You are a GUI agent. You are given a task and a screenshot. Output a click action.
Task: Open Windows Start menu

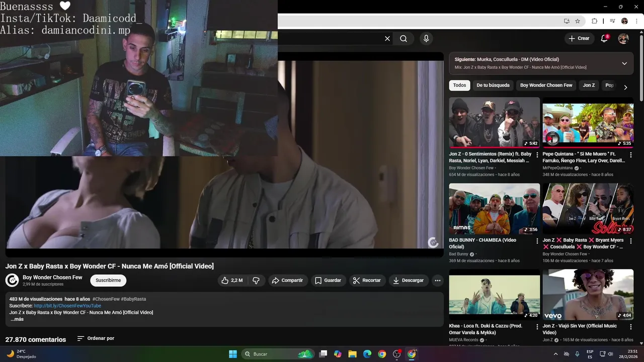[x=233, y=354]
